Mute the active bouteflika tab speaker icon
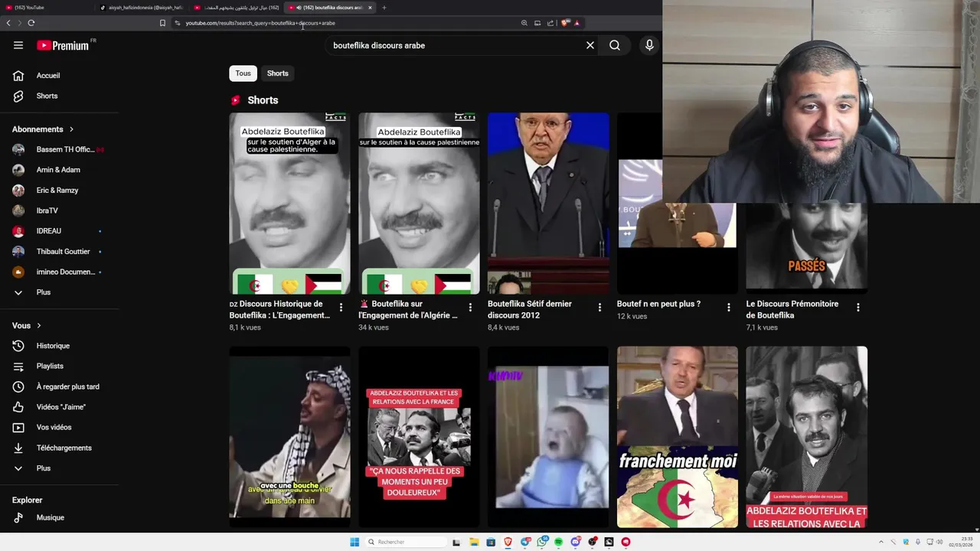Viewport: 980px width, 551px height. tap(299, 8)
